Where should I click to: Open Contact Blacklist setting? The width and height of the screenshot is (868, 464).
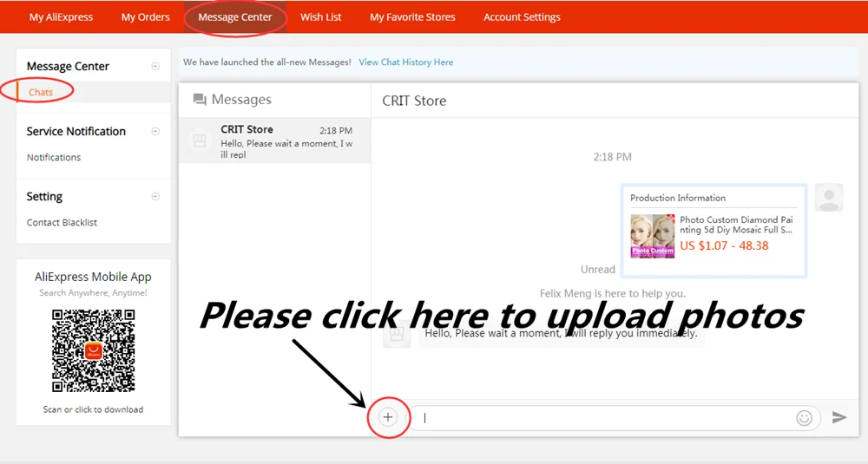[62, 223]
